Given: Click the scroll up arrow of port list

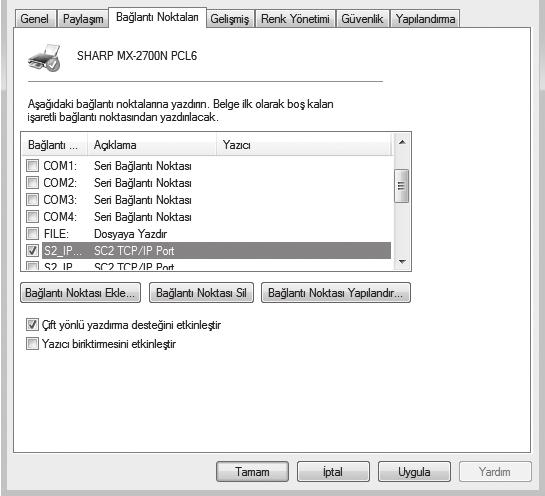Looking at the screenshot, I should pyautogui.click(x=402, y=142).
